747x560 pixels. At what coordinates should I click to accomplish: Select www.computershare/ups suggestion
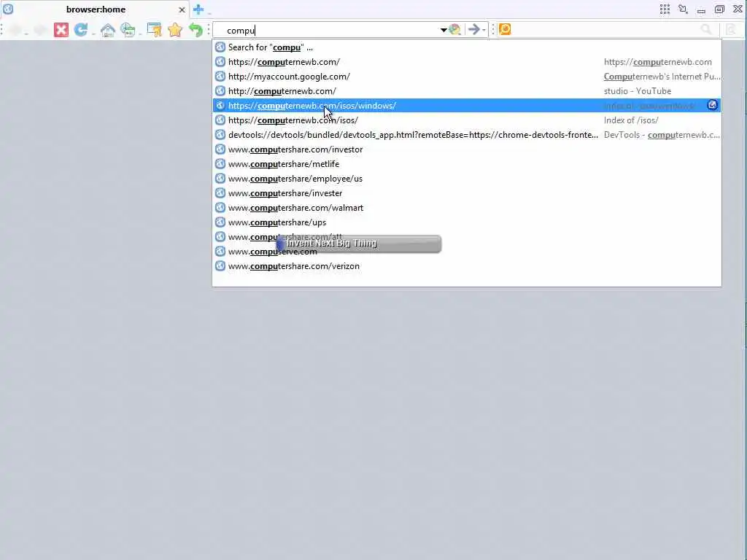point(467,222)
